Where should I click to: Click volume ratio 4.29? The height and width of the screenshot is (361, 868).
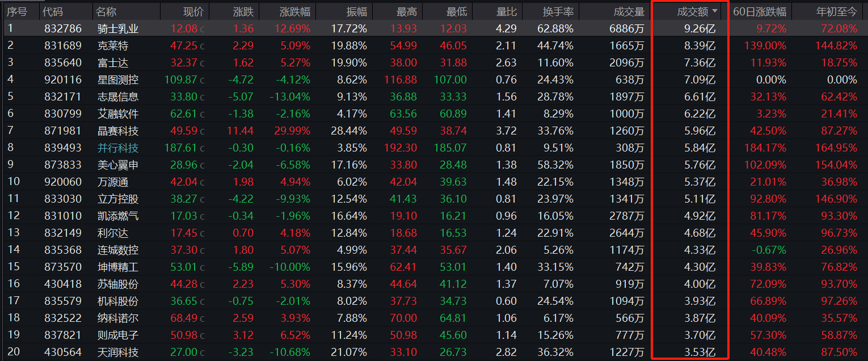(x=506, y=28)
